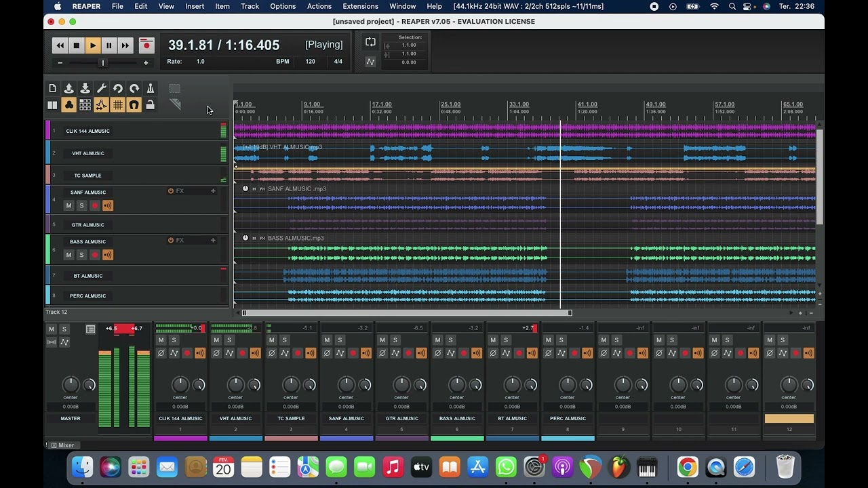Image resolution: width=868 pixels, height=488 pixels.
Task: Open the Options menu
Action: (x=283, y=6)
